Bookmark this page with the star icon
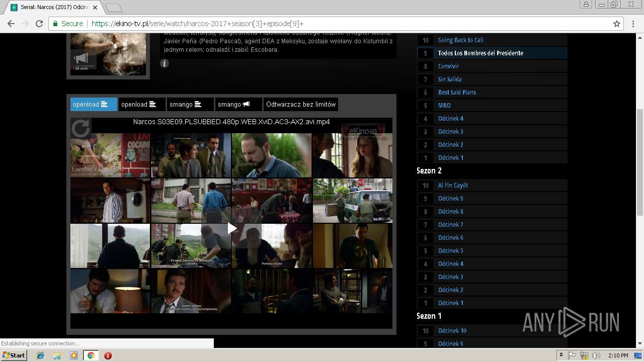The height and width of the screenshot is (362, 644). [617, 24]
